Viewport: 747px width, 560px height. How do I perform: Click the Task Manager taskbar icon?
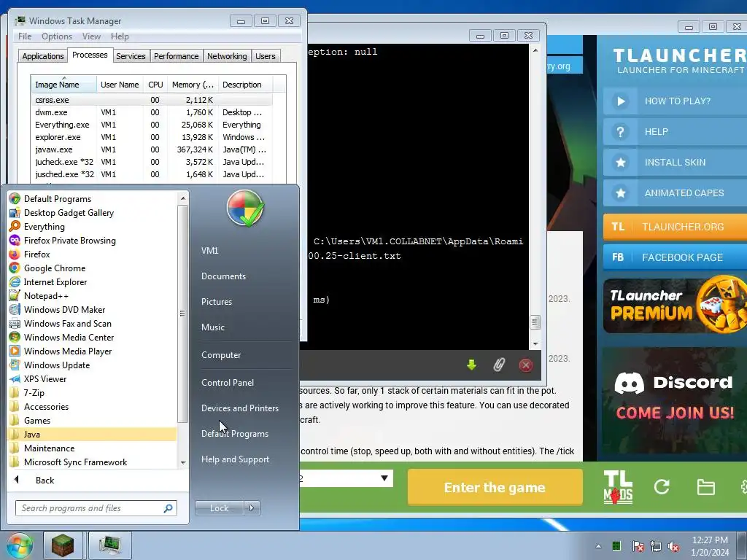110,545
